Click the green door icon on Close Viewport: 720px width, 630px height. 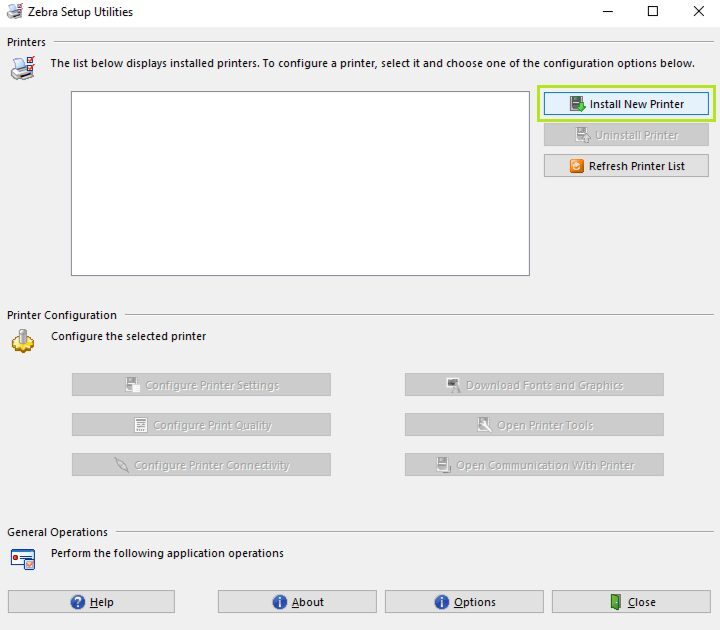coord(616,602)
